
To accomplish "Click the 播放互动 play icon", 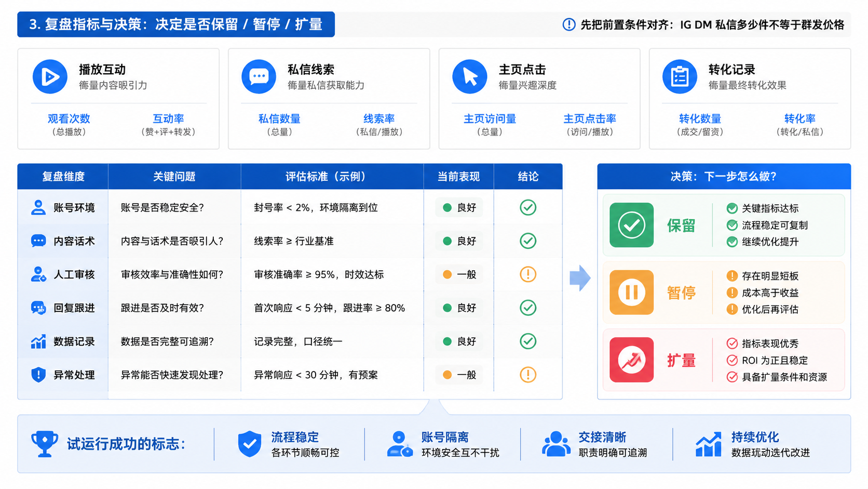I will pos(50,77).
